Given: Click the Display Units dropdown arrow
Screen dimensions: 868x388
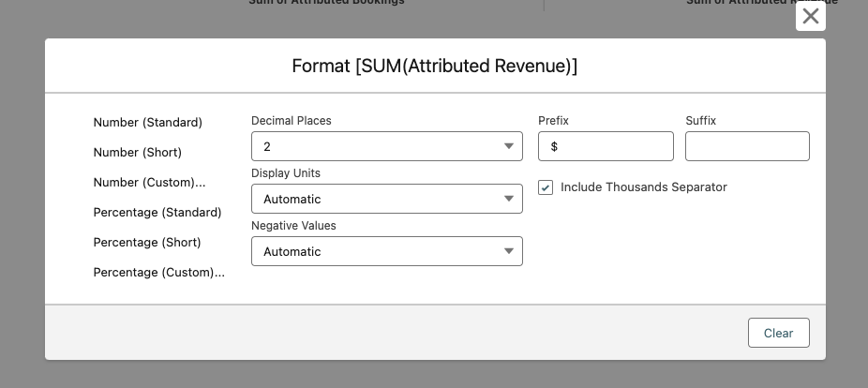Looking at the screenshot, I should point(508,199).
